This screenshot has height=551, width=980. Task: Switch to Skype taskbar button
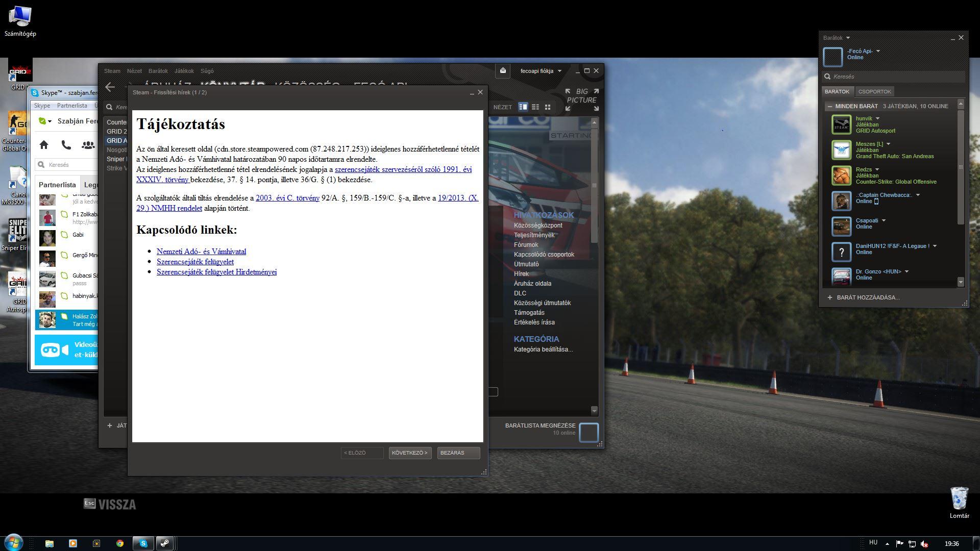pyautogui.click(x=143, y=543)
